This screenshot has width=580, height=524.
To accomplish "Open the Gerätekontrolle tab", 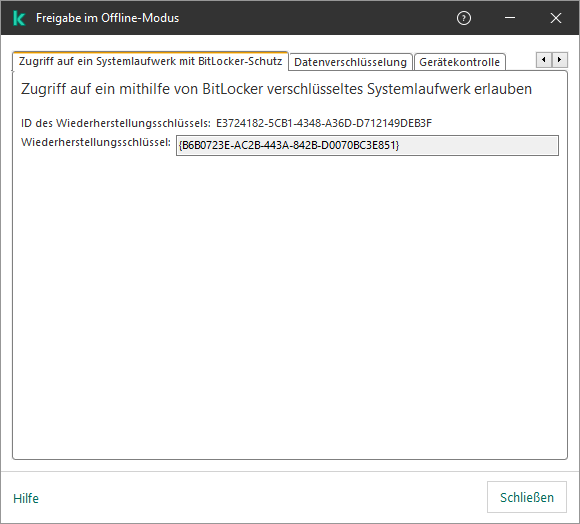I will 459,62.
